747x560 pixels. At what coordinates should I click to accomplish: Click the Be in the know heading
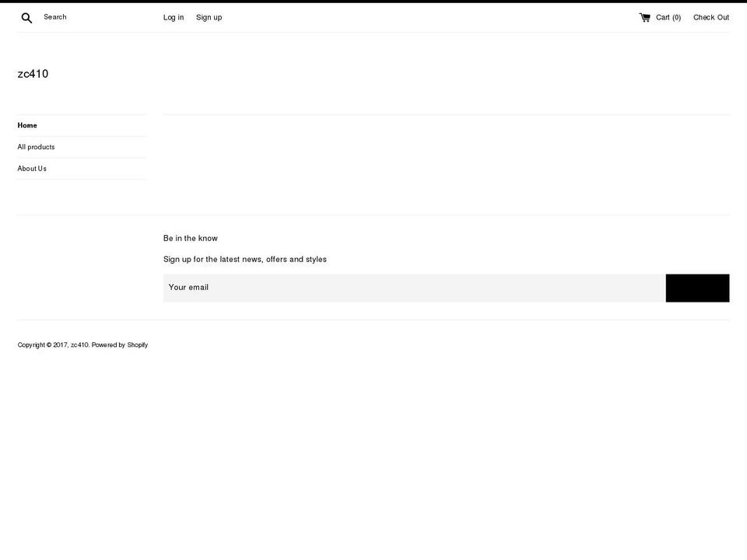191,238
